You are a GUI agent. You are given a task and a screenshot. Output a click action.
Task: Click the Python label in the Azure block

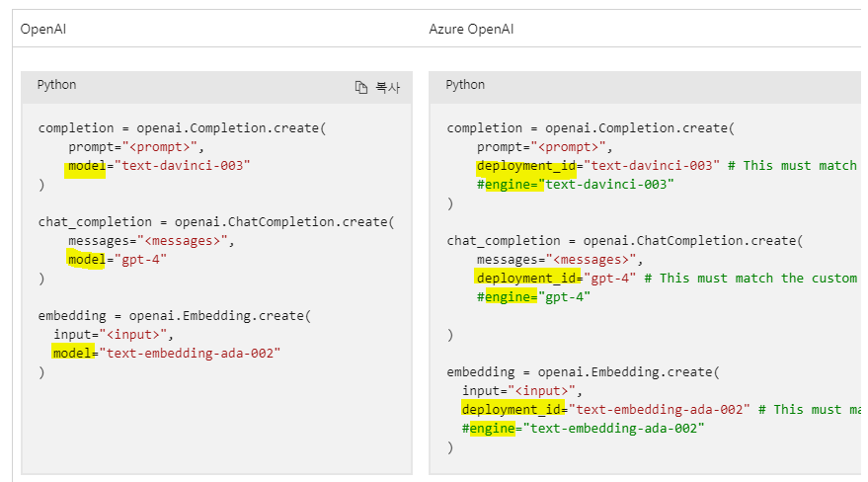coord(465,85)
